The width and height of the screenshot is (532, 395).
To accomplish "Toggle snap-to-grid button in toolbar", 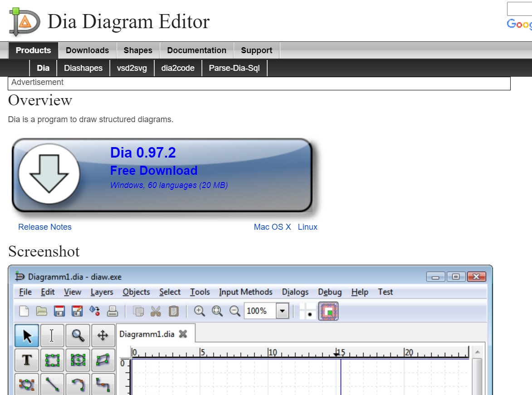I will coord(307,311).
